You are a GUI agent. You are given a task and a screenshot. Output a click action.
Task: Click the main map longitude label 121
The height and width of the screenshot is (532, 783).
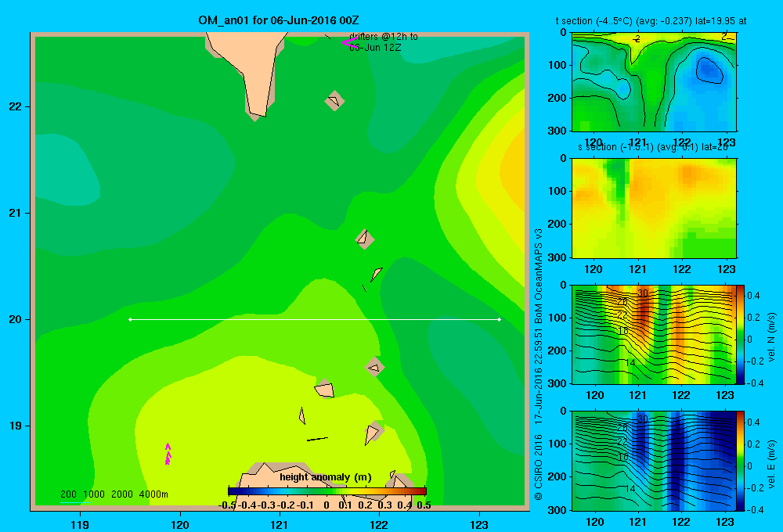coord(280,524)
